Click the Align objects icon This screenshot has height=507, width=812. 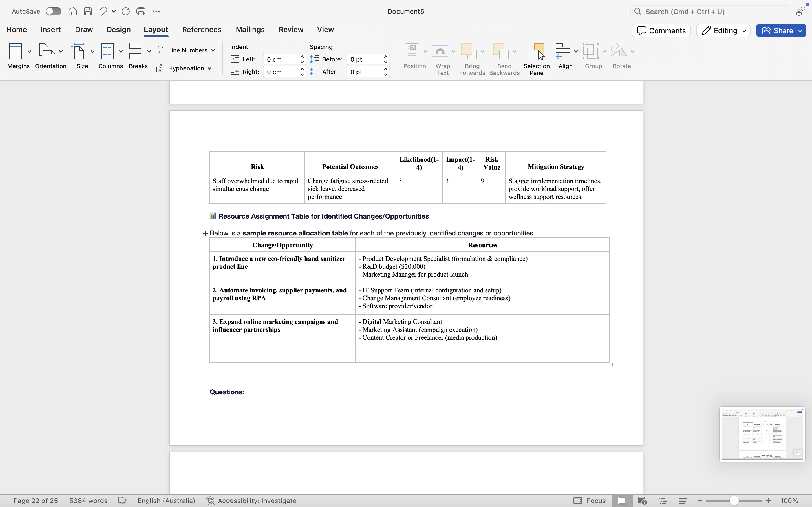(562, 52)
